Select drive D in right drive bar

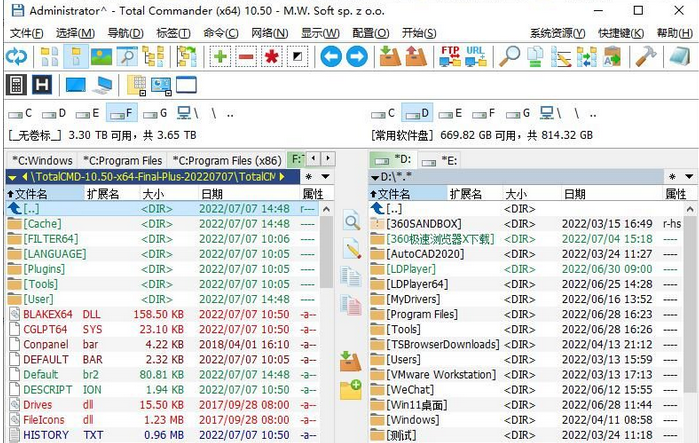(417, 113)
